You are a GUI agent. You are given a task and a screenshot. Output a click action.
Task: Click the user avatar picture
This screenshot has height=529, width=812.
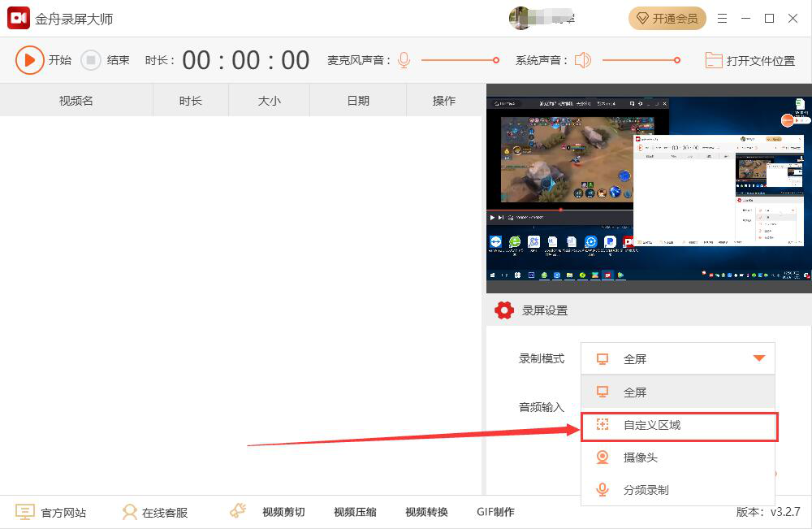[x=520, y=18]
